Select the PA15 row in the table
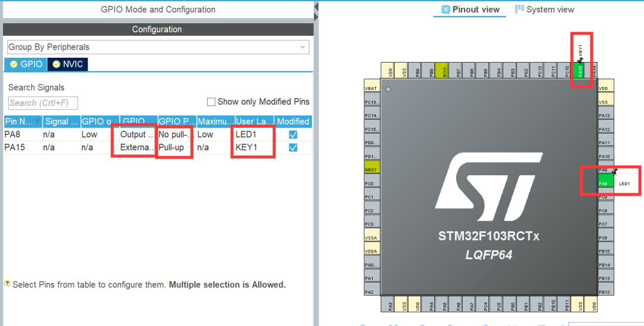 (157, 147)
